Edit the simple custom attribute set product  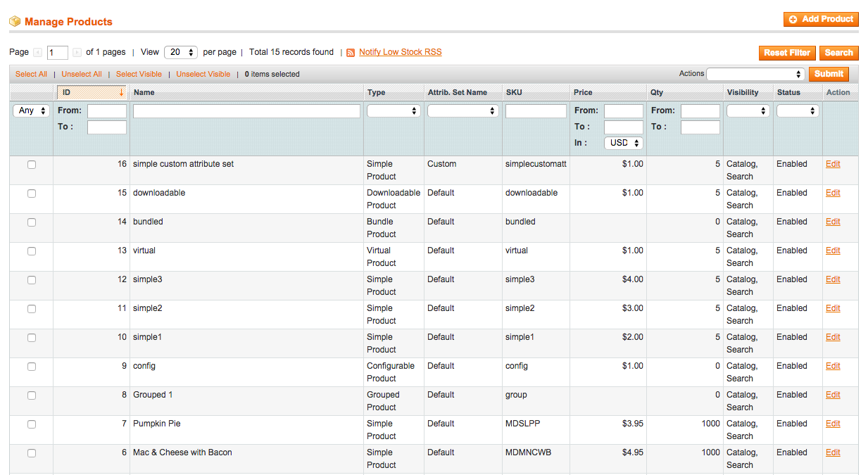coord(833,164)
